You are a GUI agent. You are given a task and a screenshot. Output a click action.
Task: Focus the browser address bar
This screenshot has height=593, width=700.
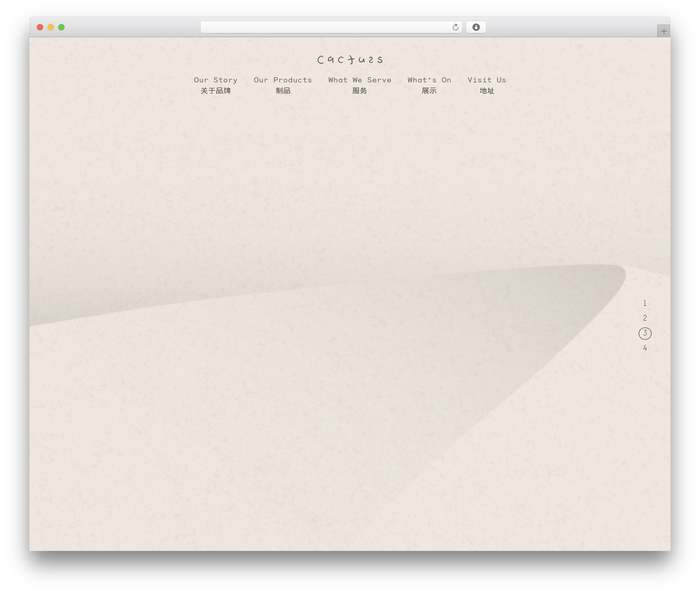331,27
